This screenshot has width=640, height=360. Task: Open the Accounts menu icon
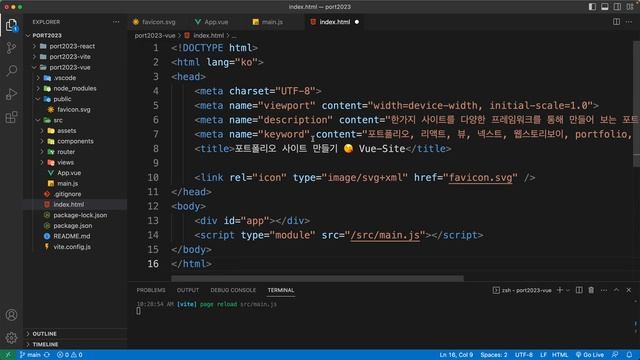pos(11,315)
